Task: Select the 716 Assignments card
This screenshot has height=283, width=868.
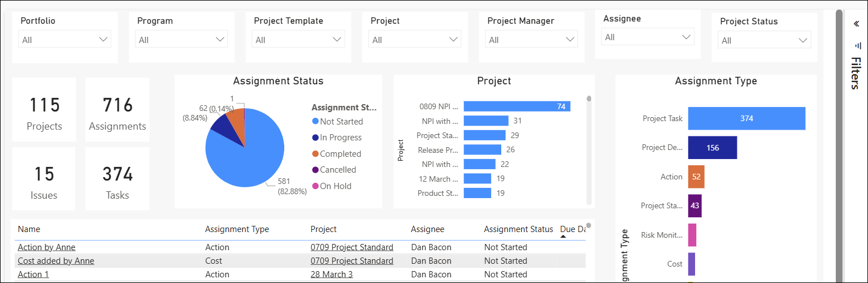Action: point(118,110)
